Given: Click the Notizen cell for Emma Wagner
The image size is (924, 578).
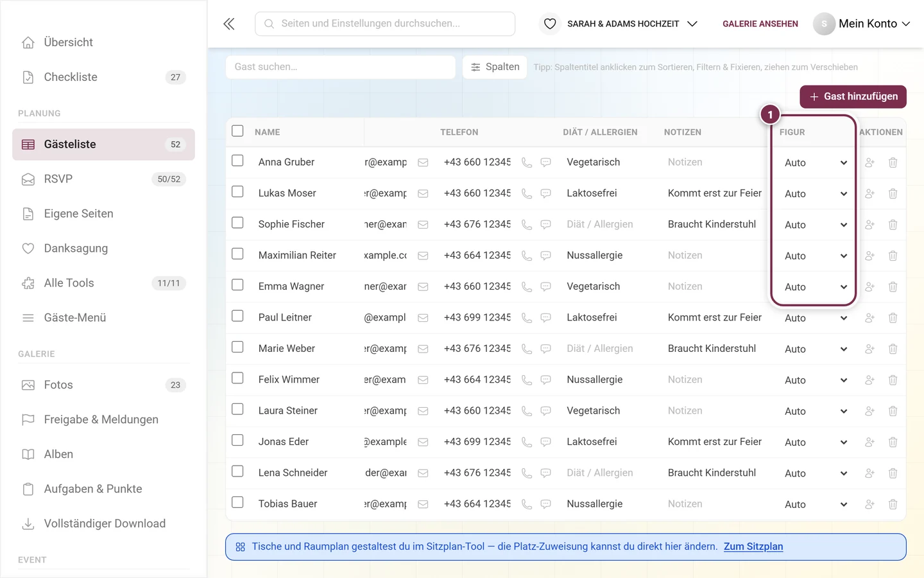Looking at the screenshot, I should point(714,286).
